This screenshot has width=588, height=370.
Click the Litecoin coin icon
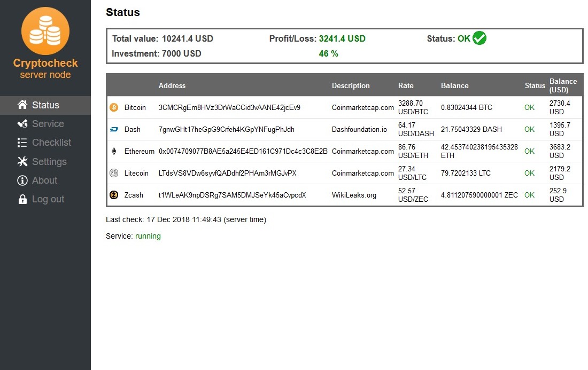coord(114,173)
